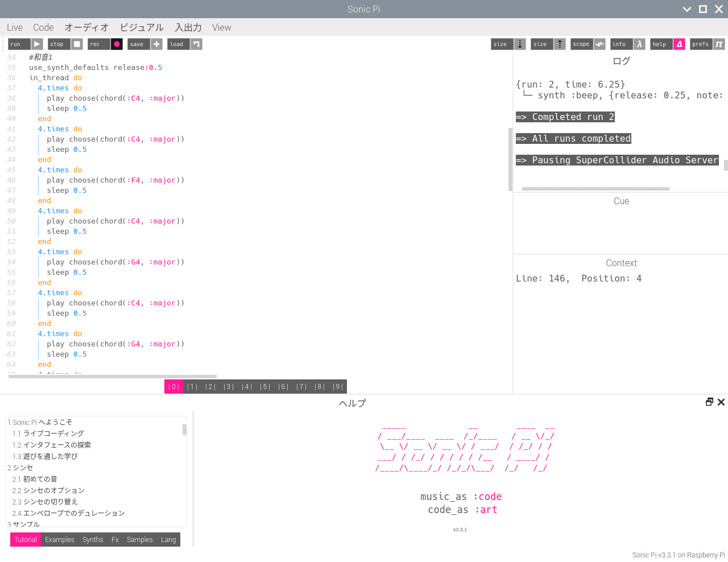The image size is (728, 562).
Task: Click the 'Completed run 2' log entry
Action: tap(565, 117)
